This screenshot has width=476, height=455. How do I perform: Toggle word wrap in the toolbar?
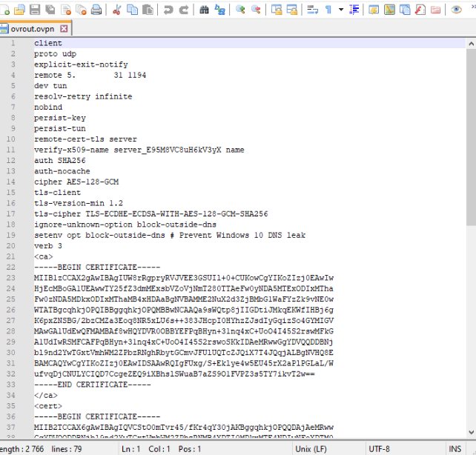coord(311,10)
